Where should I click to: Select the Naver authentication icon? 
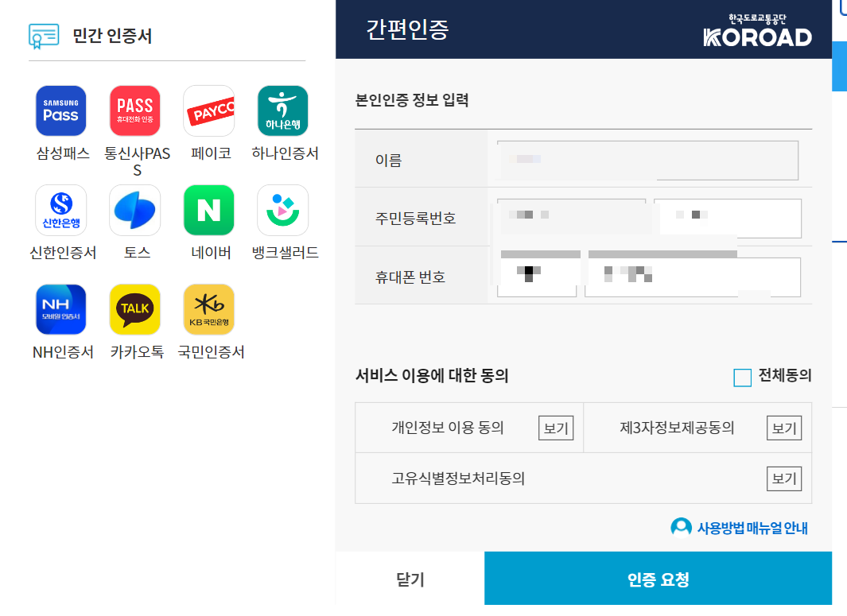(x=208, y=210)
